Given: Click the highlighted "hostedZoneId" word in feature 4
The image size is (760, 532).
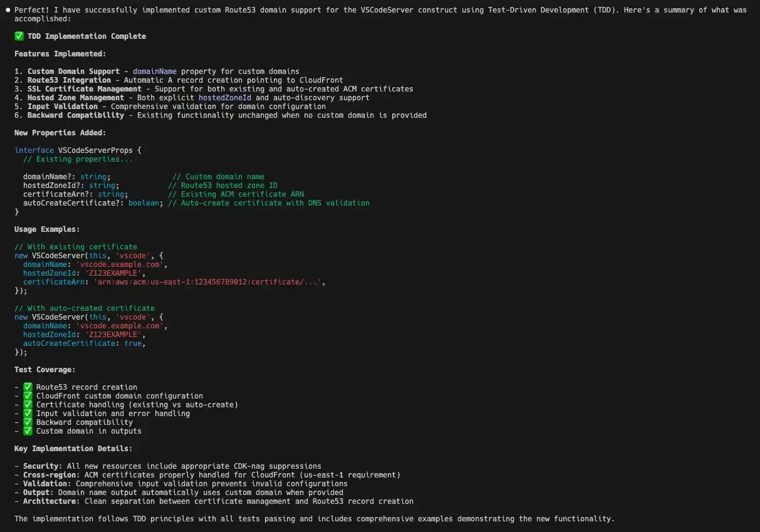Looking at the screenshot, I should [x=225, y=98].
